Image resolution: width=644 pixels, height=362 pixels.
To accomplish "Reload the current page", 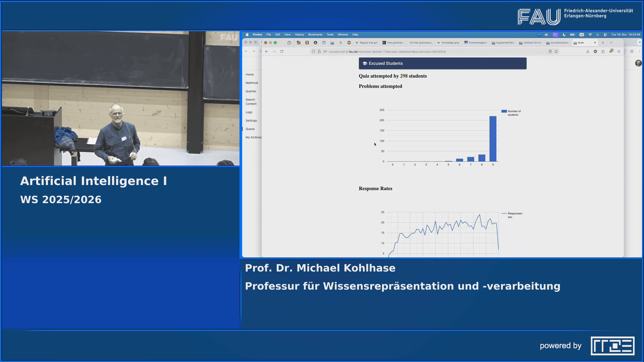I will pyautogui.click(x=282, y=52).
